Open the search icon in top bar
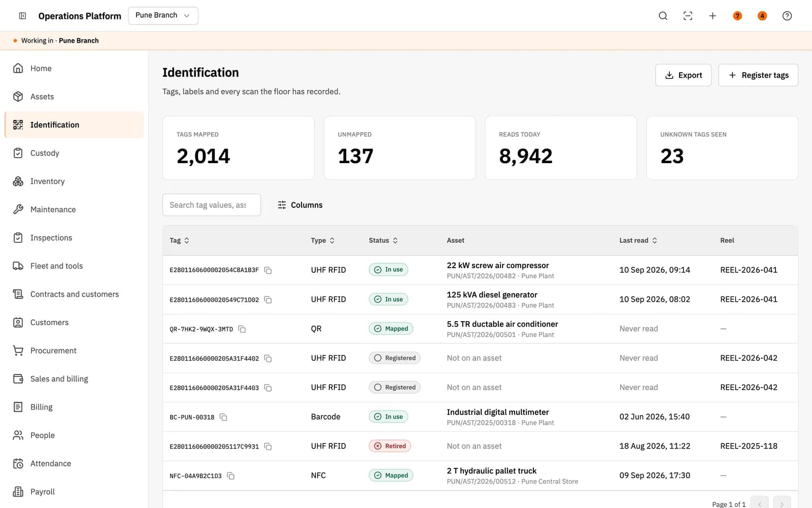The image size is (812, 508). 663,16
